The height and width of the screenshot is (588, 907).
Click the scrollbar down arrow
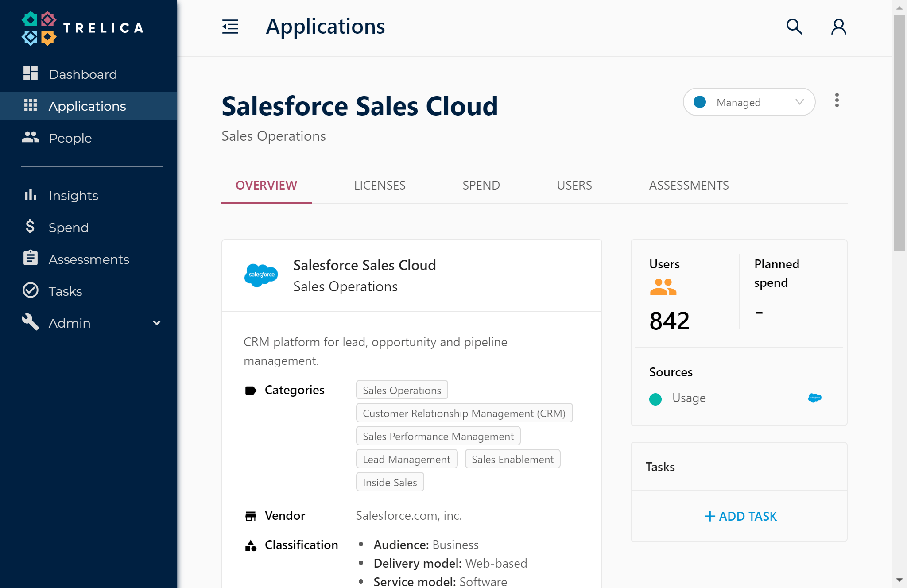point(899,580)
